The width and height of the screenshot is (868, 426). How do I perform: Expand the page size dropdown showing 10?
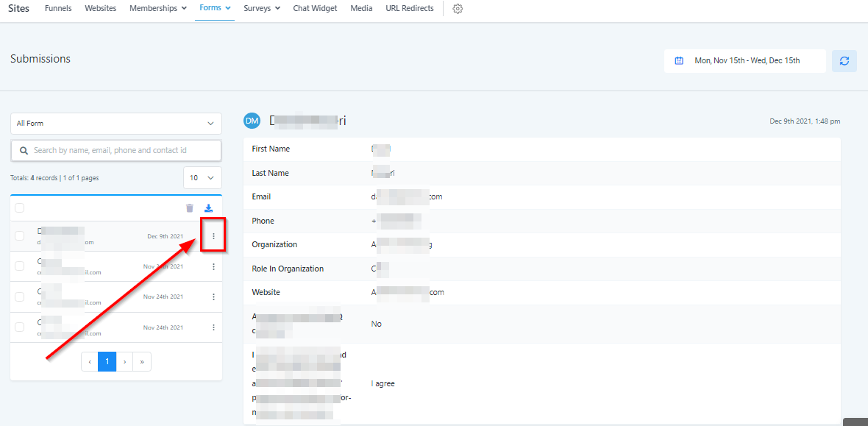click(202, 178)
